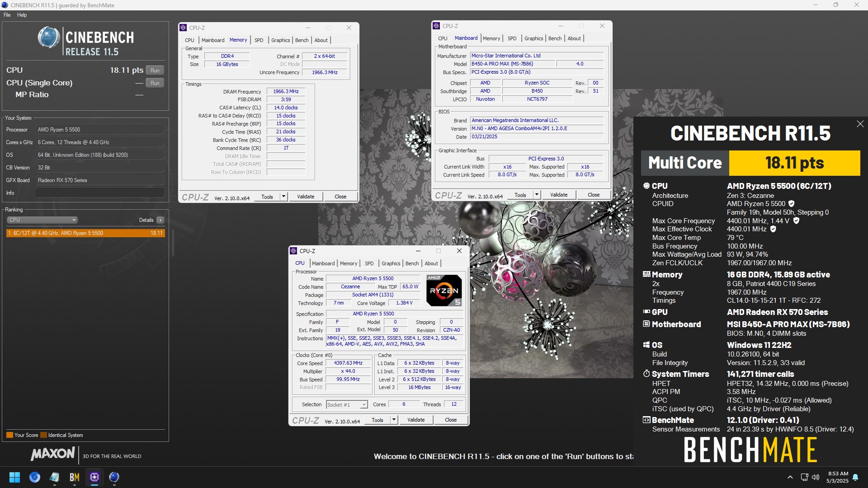Screen dimensions: 868x488
Task: Click verified shield beside Max Core Frequency
Action: [796, 221]
